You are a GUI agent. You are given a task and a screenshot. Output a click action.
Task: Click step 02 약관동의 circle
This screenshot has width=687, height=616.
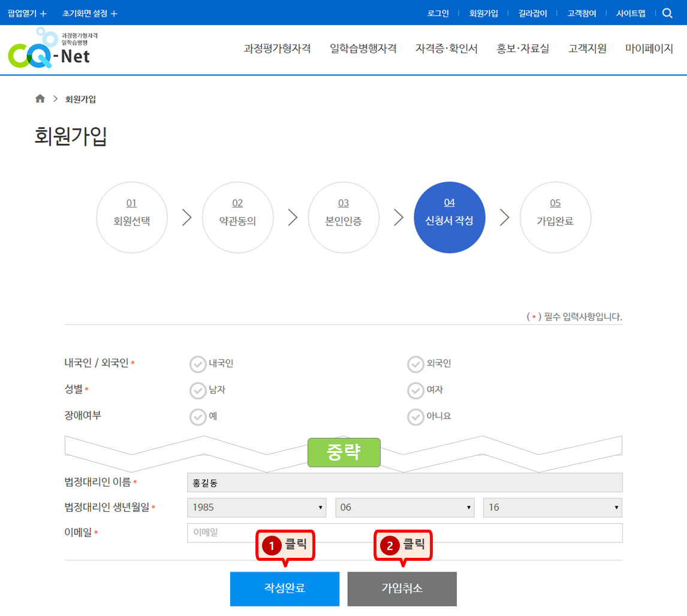[x=238, y=218]
